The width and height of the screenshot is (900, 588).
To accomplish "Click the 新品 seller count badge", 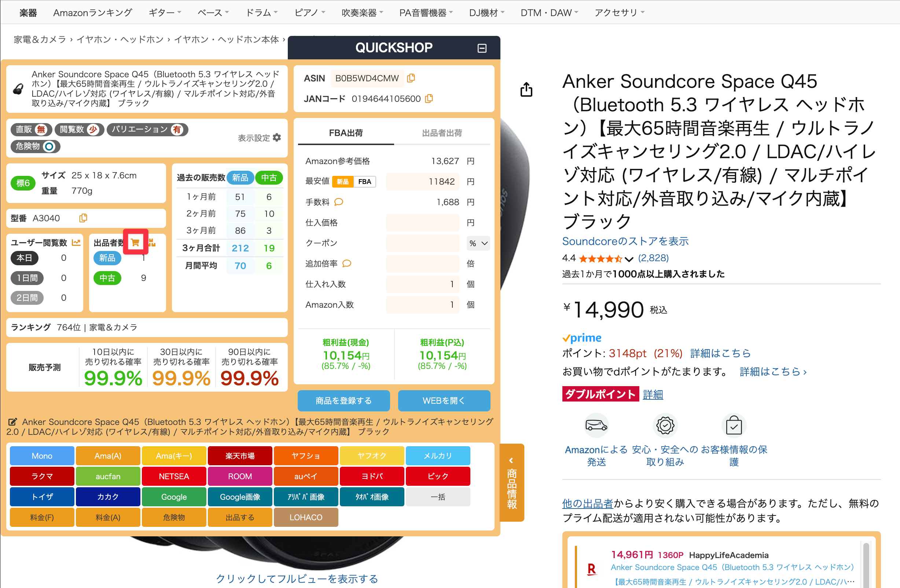I will [x=107, y=258].
